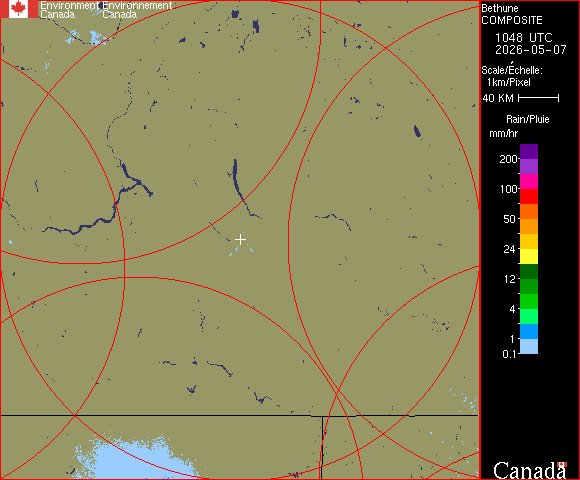
Task: Click the white crosshair radar site marker
Action: pyautogui.click(x=240, y=240)
